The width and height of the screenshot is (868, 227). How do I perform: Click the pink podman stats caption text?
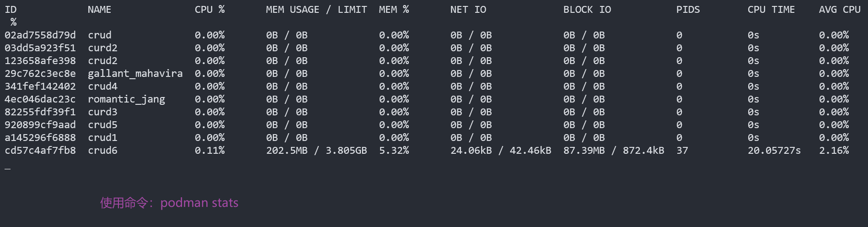coord(169,203)
